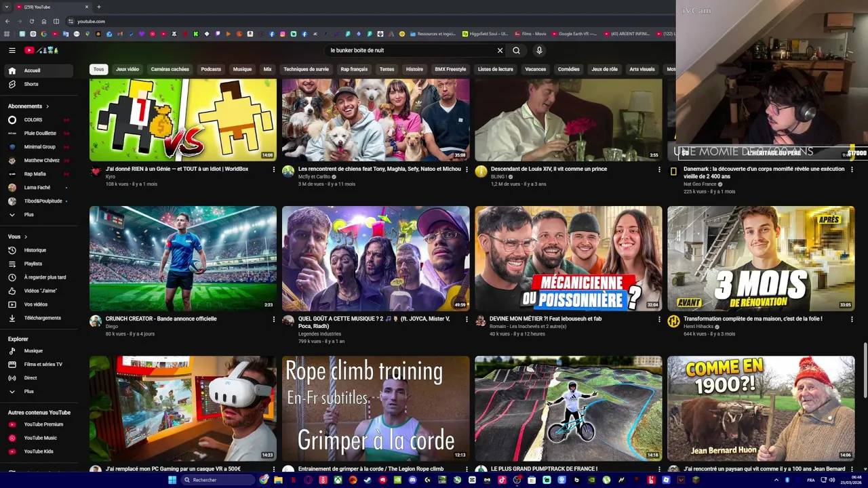This screenshot has height=488, width=868.
Task: Open YouTube Kids from the sidebar
Action: coord(38,451)
